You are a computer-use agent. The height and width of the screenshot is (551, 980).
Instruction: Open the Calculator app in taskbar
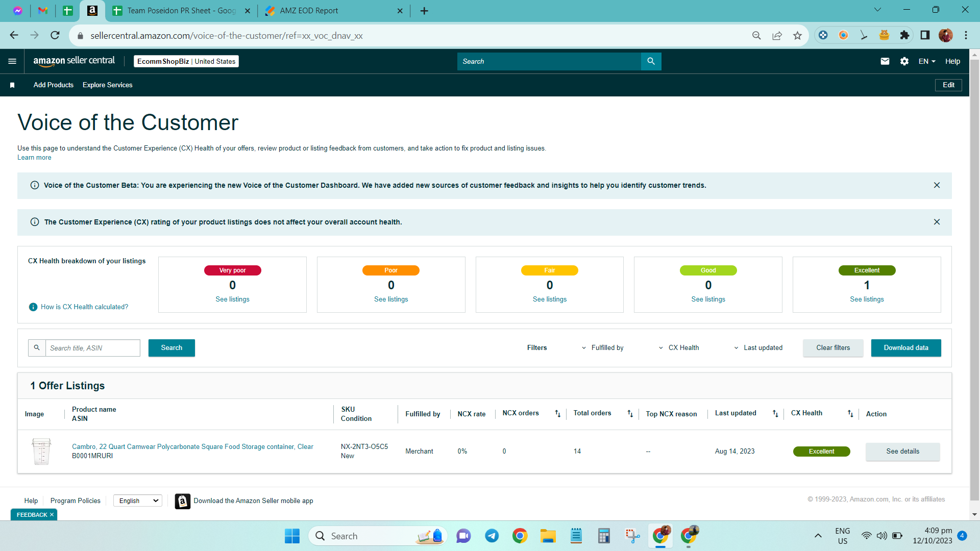[604, 536]
